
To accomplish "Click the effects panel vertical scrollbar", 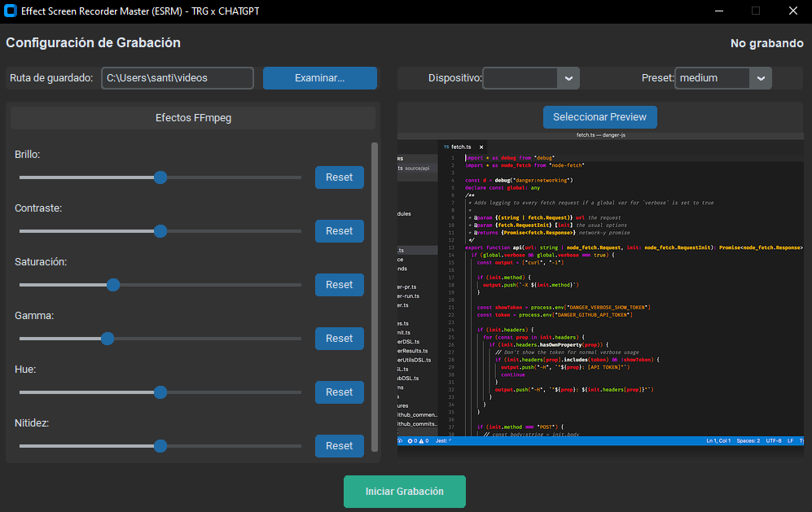I will tap(375, 297).
